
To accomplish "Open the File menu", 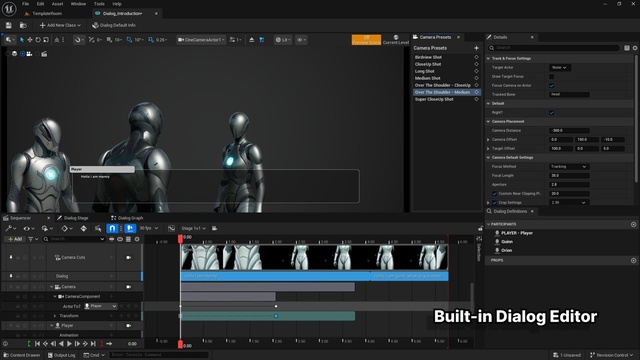I will (x=25, y=4).
